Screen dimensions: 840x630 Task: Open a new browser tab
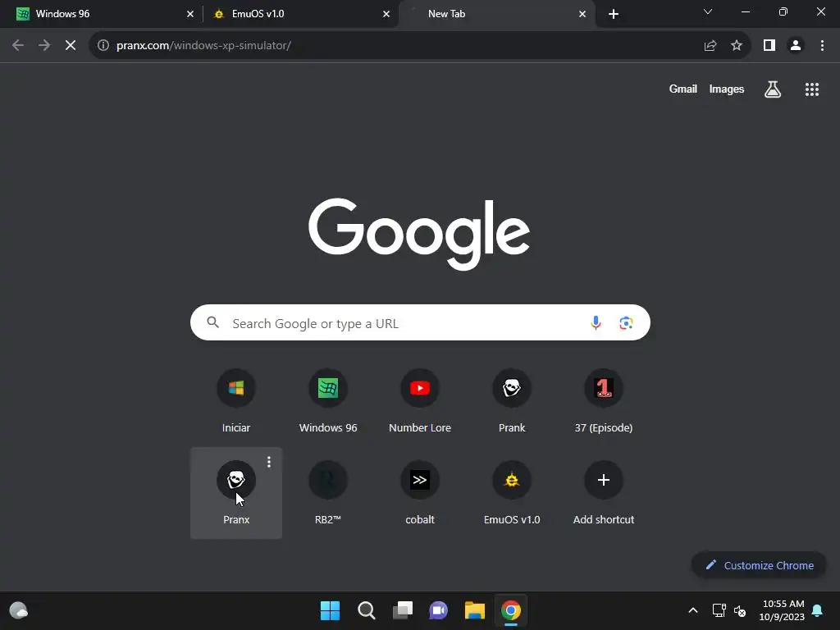pos(614,14)
